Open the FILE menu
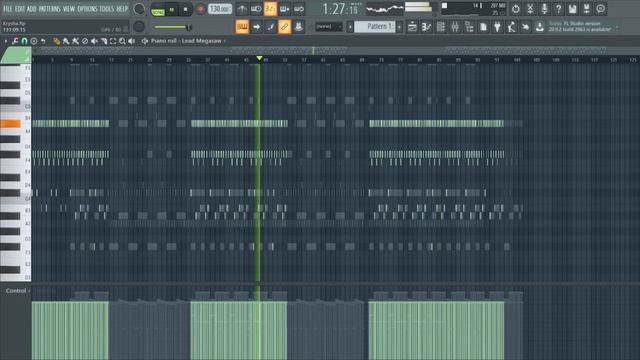640x360 pixels. click(x=8, y=9)
